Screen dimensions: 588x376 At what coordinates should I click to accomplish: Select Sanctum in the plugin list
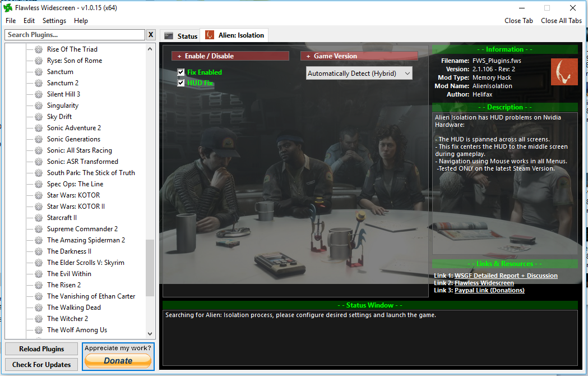coord(60,72)
